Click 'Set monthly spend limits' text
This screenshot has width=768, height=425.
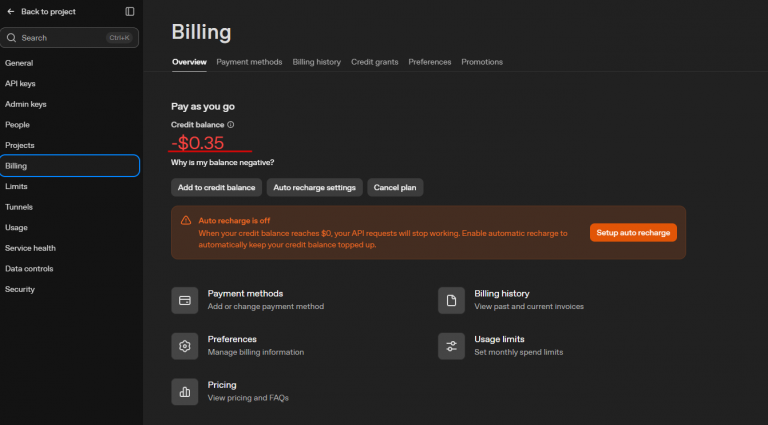pos(519,352)
